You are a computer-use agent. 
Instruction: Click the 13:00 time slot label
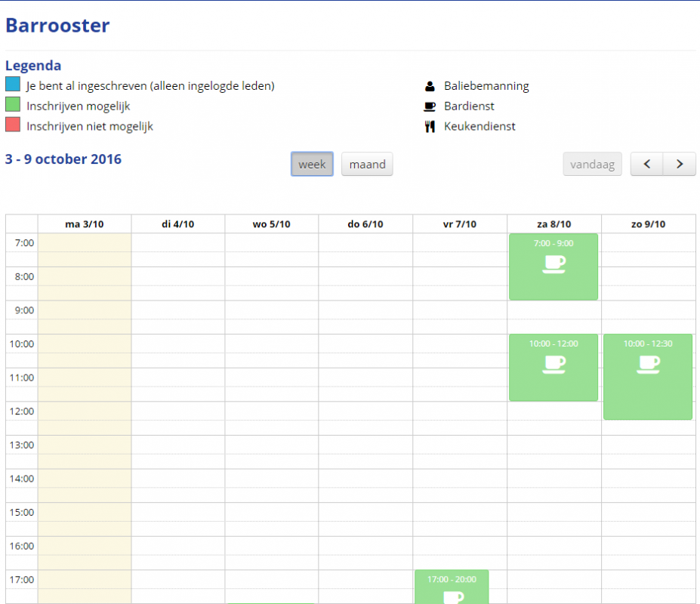pyautogui.click(x=22, y=445)
